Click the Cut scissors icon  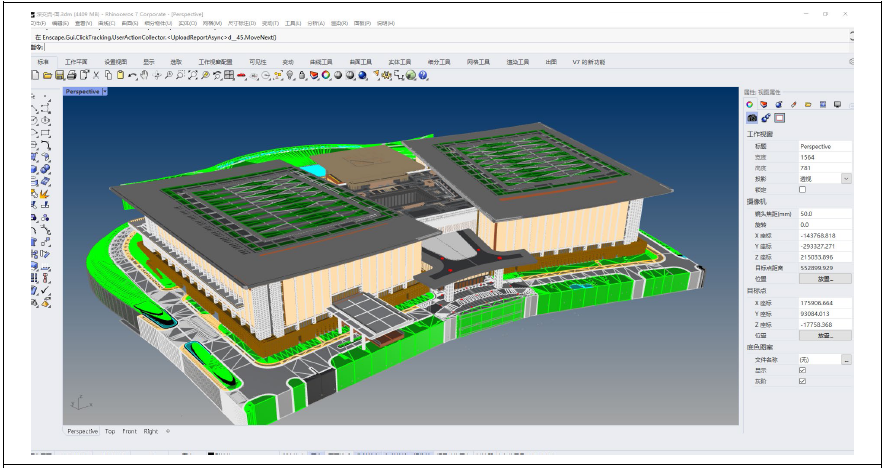pos(96,75)
